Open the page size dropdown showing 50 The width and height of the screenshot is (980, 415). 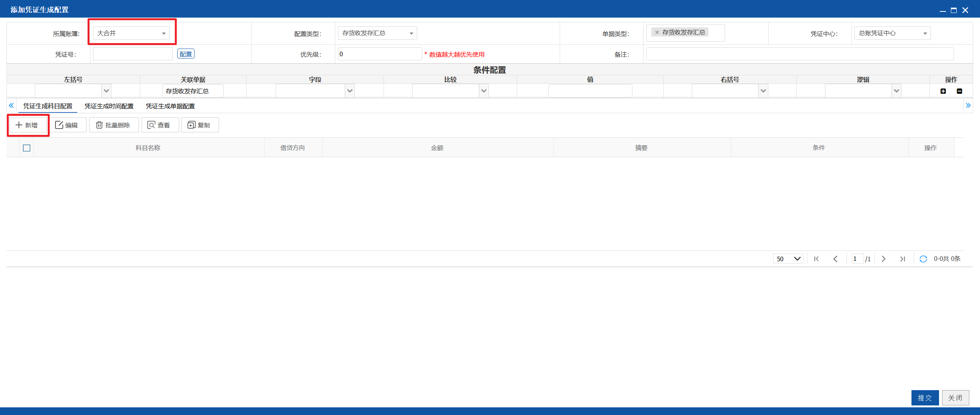click(x=788, y=259)
